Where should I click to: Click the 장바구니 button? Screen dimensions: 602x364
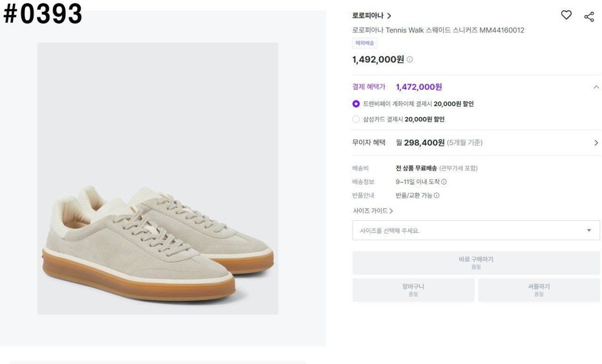tap(413, 290)
